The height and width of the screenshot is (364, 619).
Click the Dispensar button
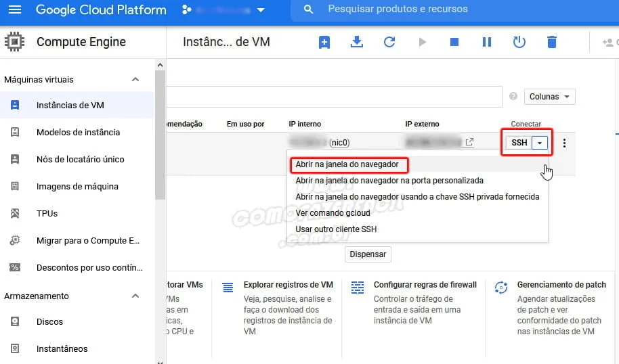click(x=368, y=254)
